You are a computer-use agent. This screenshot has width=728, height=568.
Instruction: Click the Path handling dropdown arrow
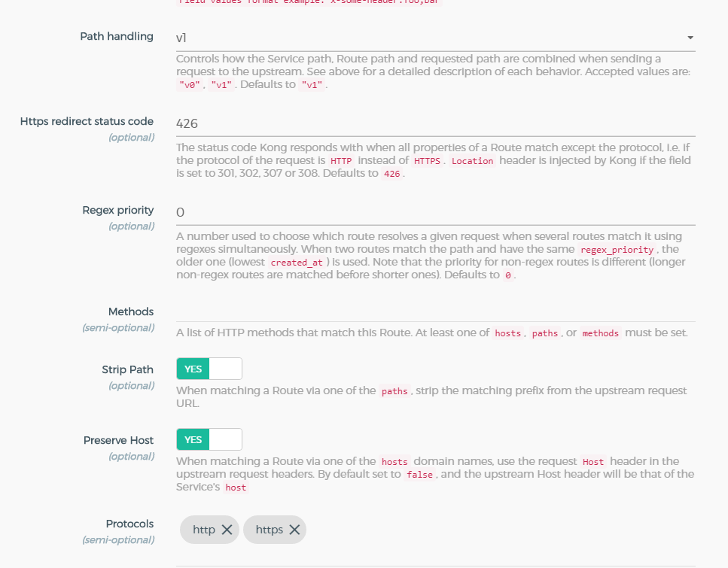(690, 38)
